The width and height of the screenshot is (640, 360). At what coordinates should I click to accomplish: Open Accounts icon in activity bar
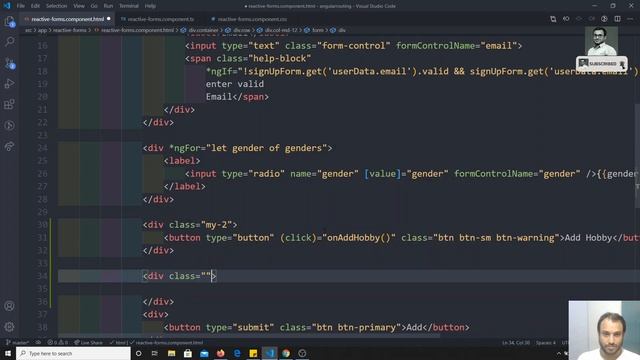pyautogui.click(x=9, y=306)
